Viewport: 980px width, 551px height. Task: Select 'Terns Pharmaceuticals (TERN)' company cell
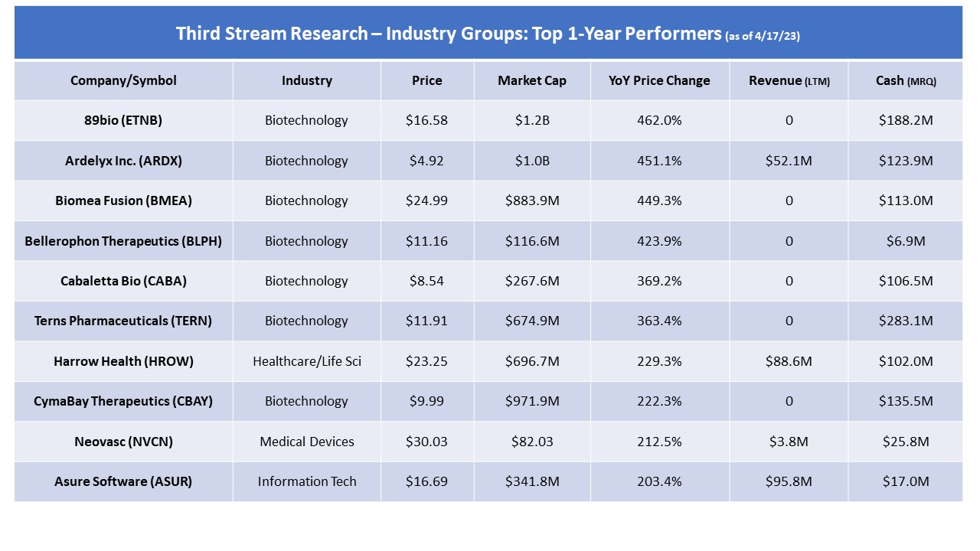tap(123, 321)
